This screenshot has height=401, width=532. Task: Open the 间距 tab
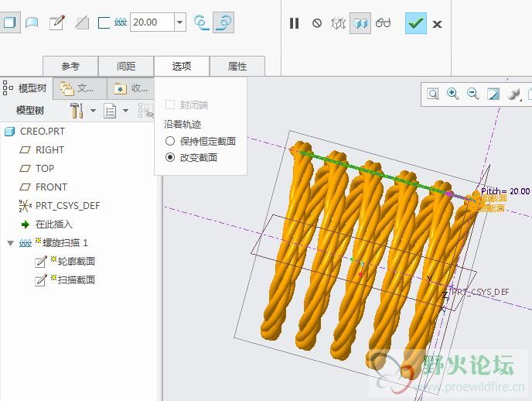coord(126,67)
